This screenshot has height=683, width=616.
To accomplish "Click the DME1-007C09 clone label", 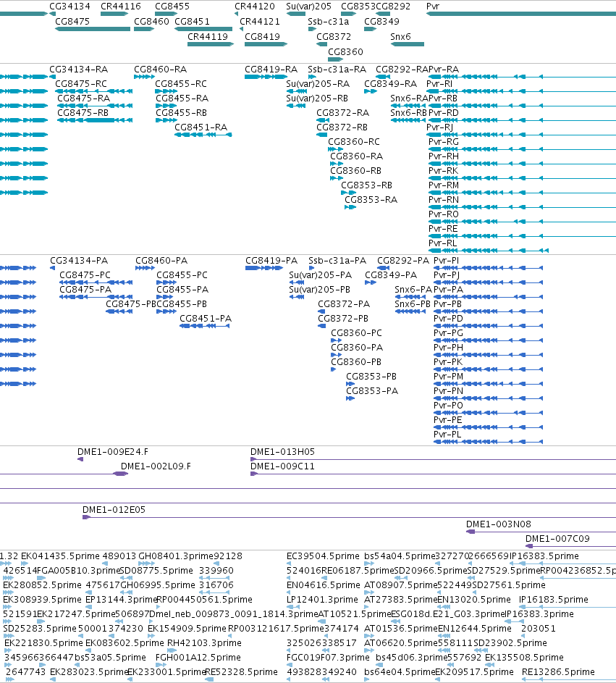I will tap(557, 538).
